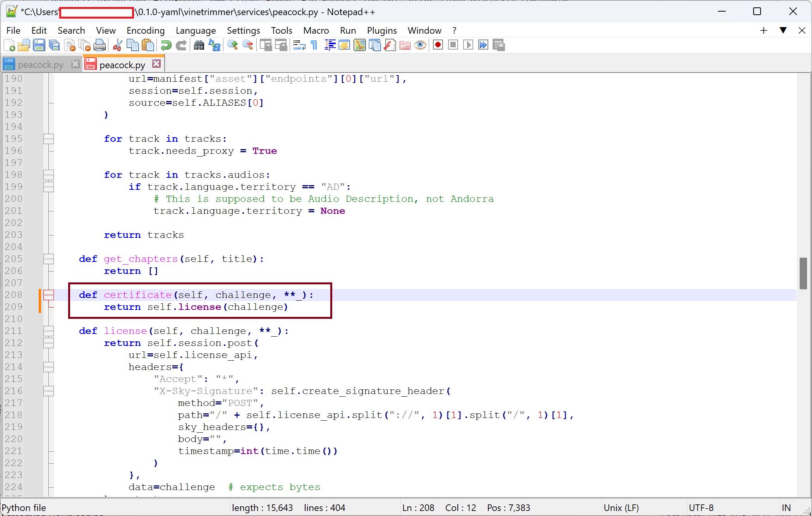Switch to the first peacock.py tab
The image size is (812, 516).
(x=40, y=65)
